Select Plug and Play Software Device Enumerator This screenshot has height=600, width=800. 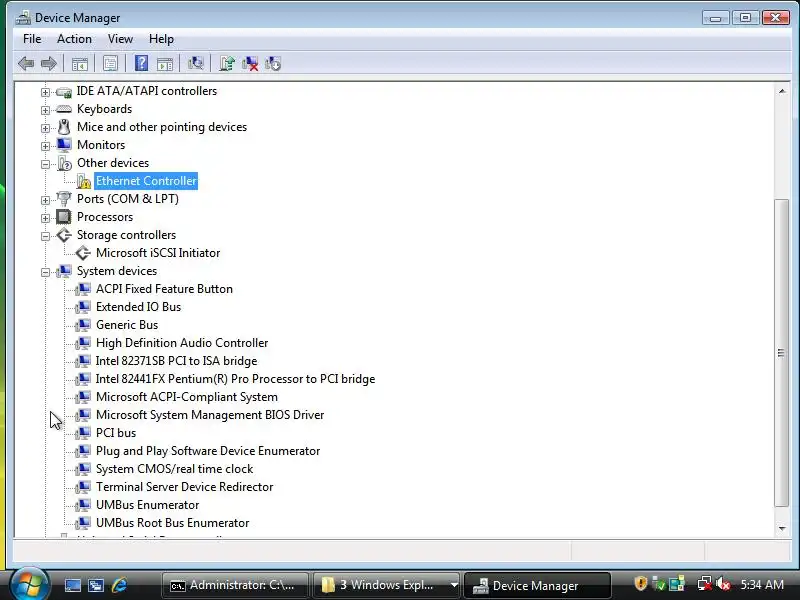pos(208,451)
